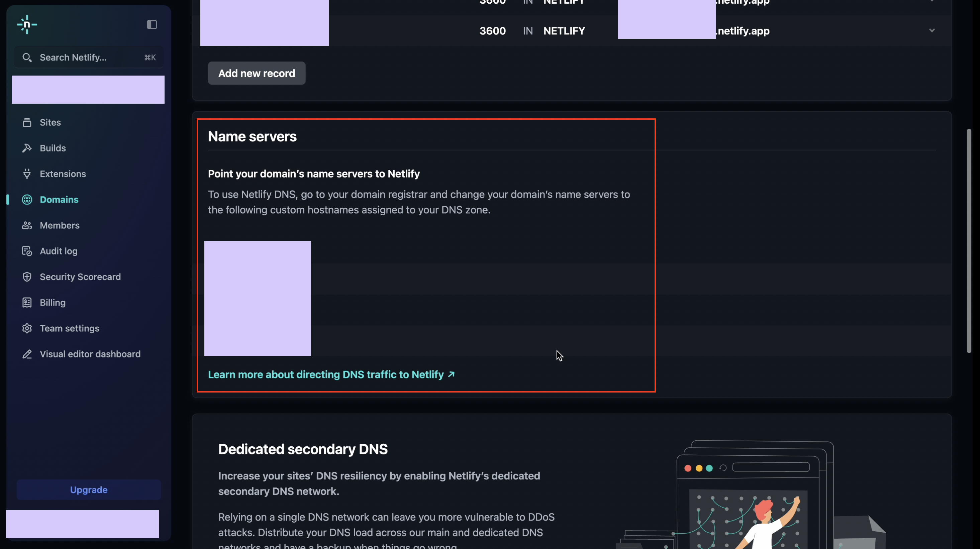Go to Builds via the hammer icon
980x549 pixels.
[x=27, y=148]
